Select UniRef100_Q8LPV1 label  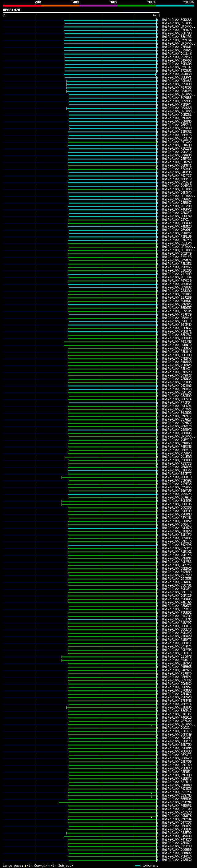tap(176, 77)
